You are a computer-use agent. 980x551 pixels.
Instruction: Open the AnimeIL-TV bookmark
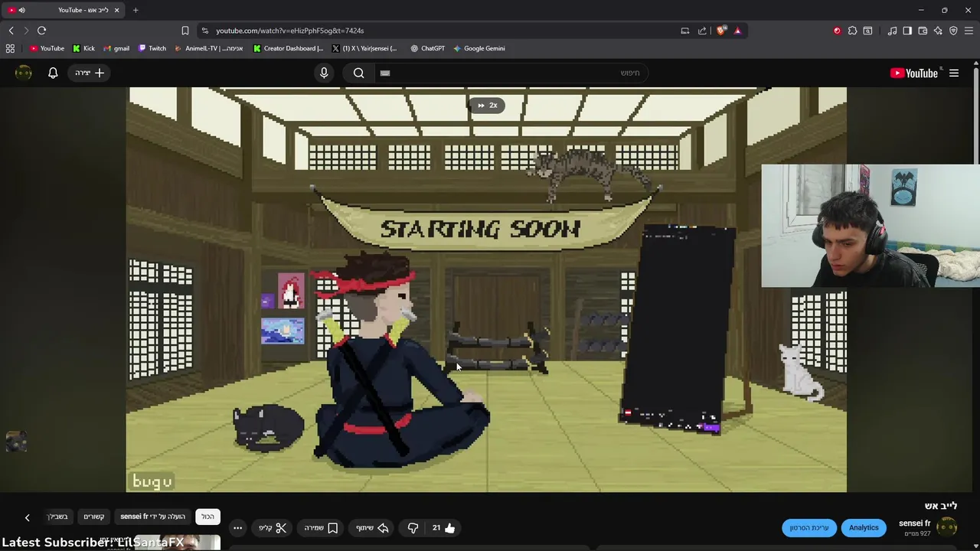208,48
